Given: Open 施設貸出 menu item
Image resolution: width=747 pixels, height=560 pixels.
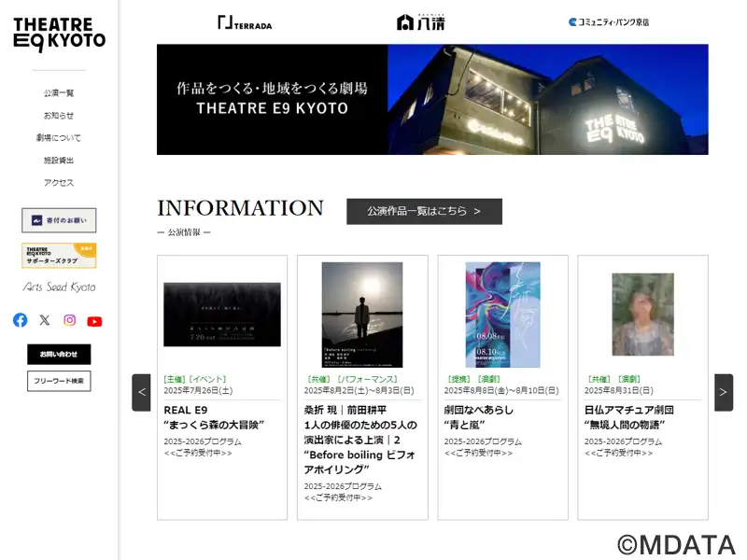Looking at the screenshot, I should pyautogui.click(x=59, y=160).
